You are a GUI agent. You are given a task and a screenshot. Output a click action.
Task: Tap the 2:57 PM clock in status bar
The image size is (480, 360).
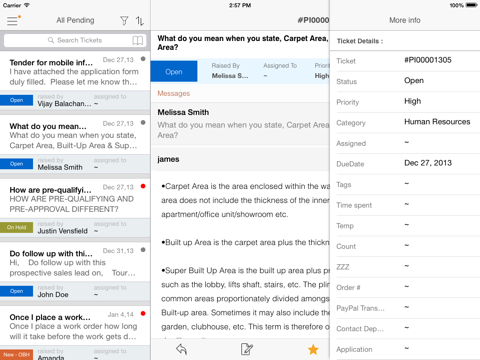tap(240, 5)
